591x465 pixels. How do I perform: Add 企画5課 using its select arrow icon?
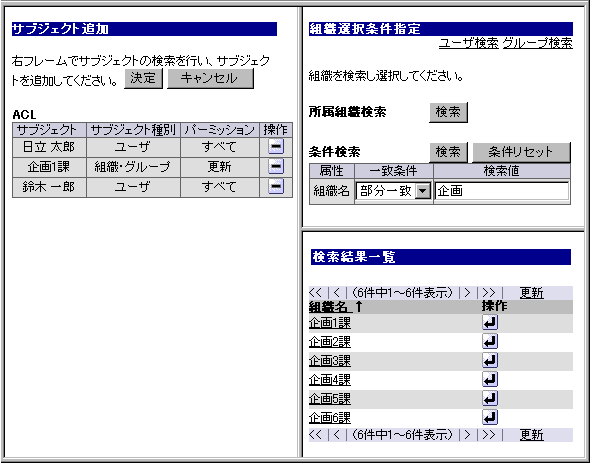[490, 398]
